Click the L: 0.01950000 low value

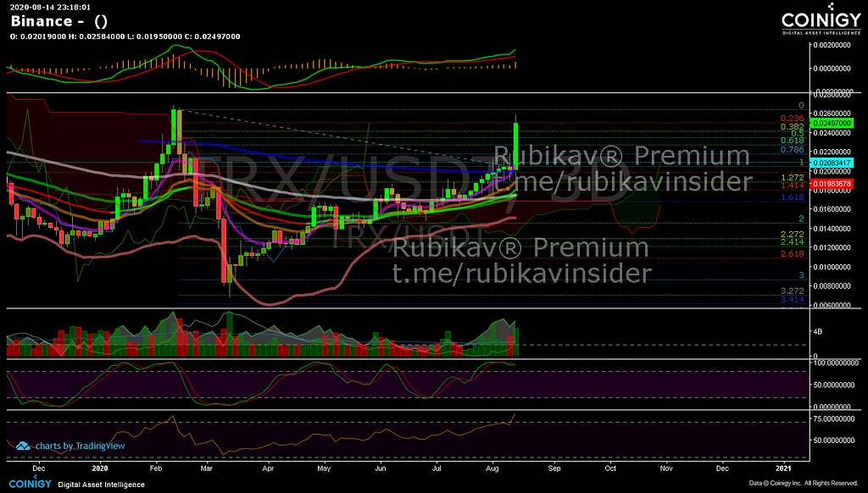click(x=154, y=36)
